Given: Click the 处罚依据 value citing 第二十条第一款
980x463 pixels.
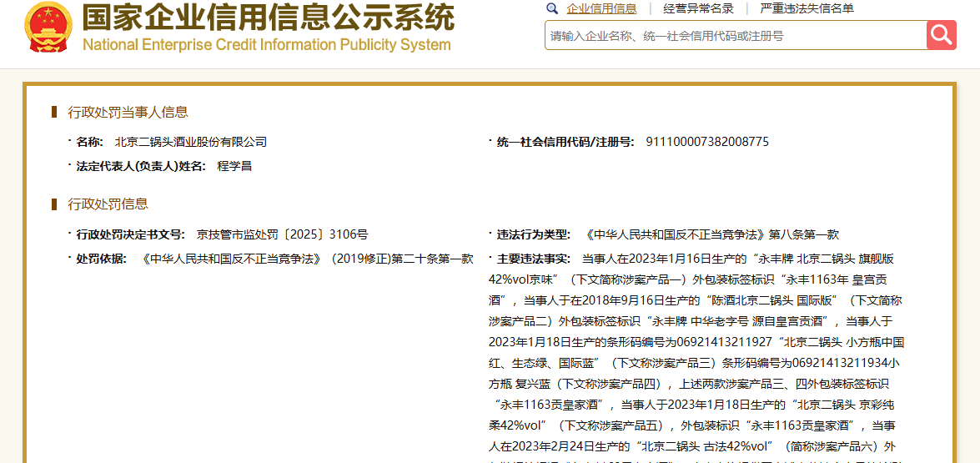Looking at the screenshot, I should click(308, 259).
